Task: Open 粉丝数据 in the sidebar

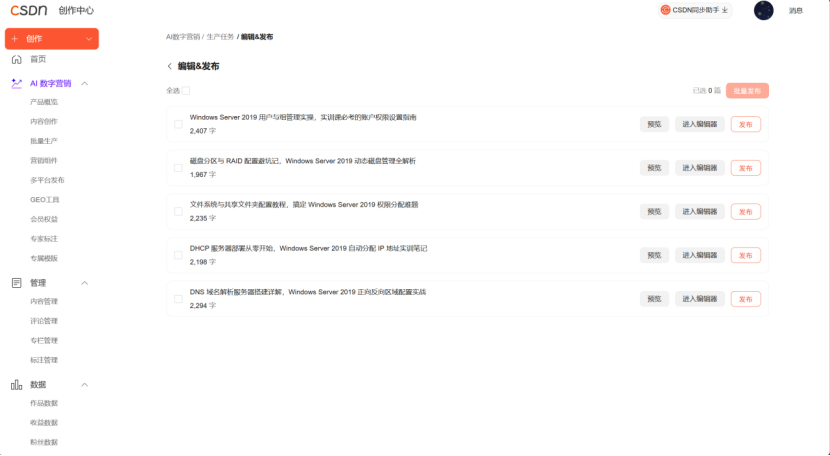Action: (x=44, y=442)
